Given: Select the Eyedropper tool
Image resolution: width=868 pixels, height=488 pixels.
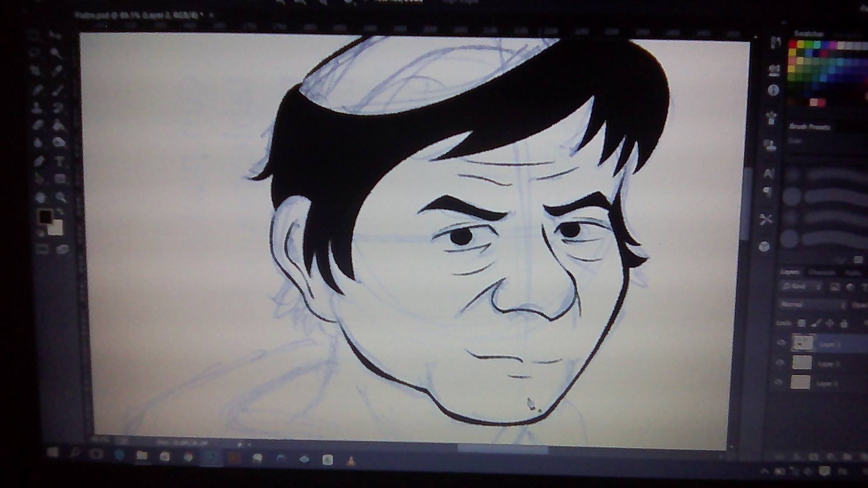Looking at the screenshot, I should tap(56, 70).
